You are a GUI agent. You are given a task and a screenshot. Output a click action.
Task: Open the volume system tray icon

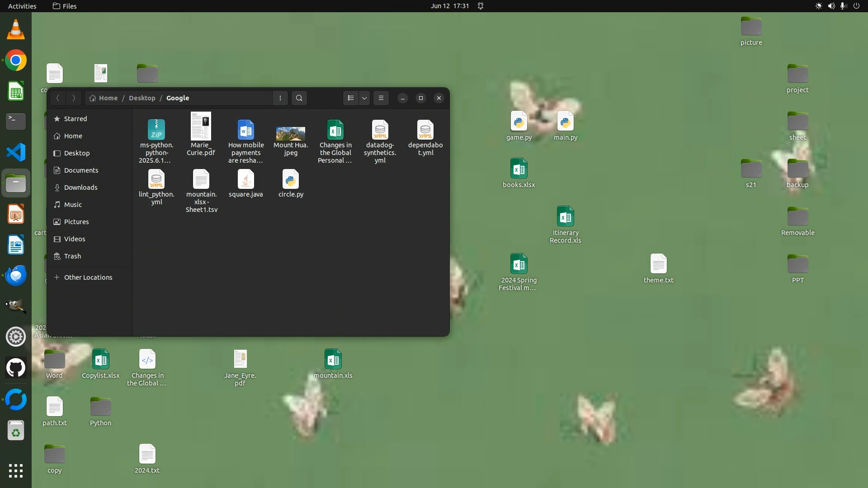tap(831, 6)
